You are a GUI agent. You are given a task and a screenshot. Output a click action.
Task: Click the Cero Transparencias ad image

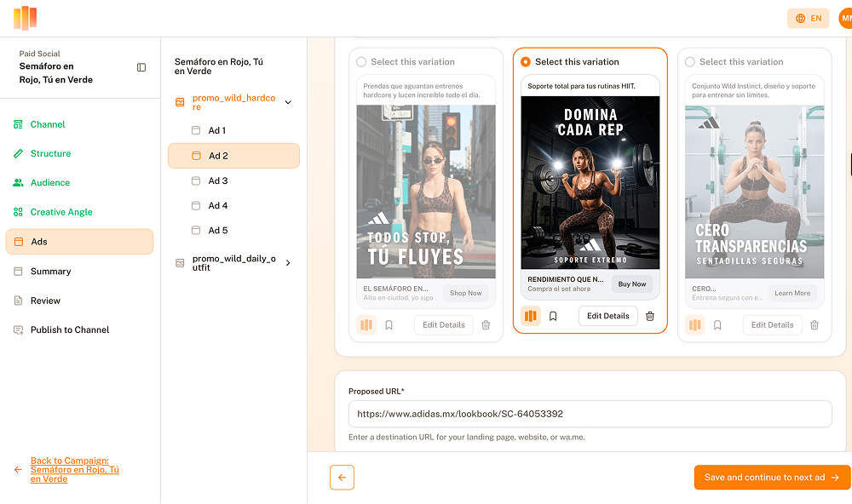click(754, 192)
